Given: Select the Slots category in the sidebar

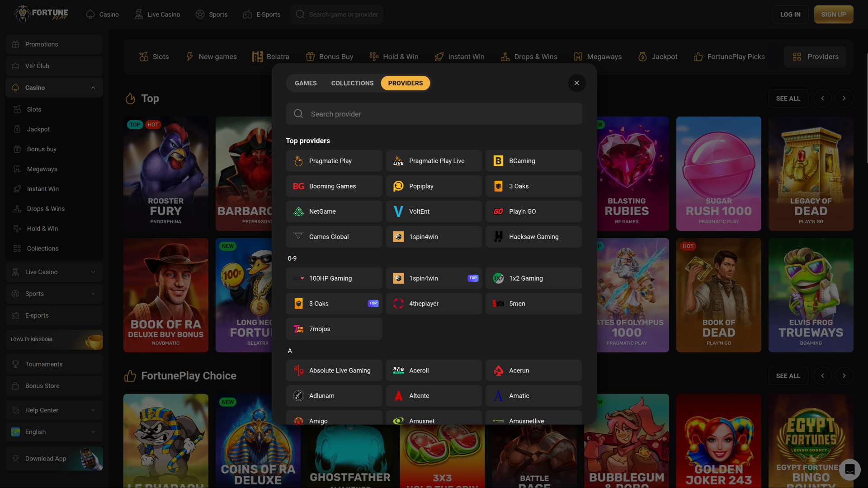Looking at the screenshot, I should click(x=33, y=109).
